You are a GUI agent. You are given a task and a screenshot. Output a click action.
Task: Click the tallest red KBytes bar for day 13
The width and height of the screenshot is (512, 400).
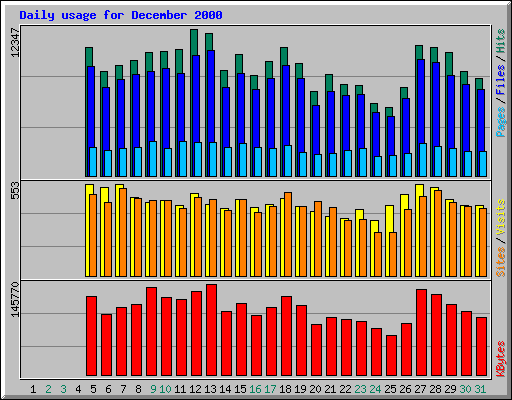[x=211, y=330]
